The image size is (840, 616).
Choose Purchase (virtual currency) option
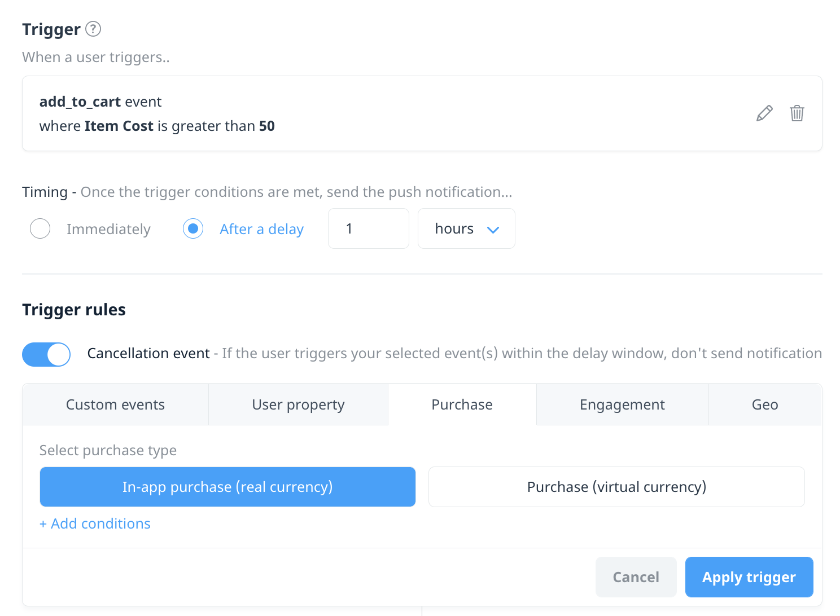[616, 487]
